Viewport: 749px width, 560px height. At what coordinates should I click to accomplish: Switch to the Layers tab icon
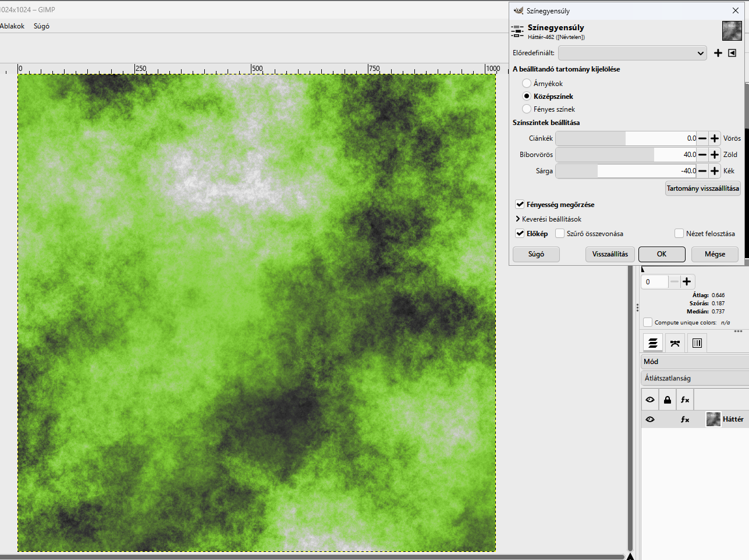pos(653,343)
